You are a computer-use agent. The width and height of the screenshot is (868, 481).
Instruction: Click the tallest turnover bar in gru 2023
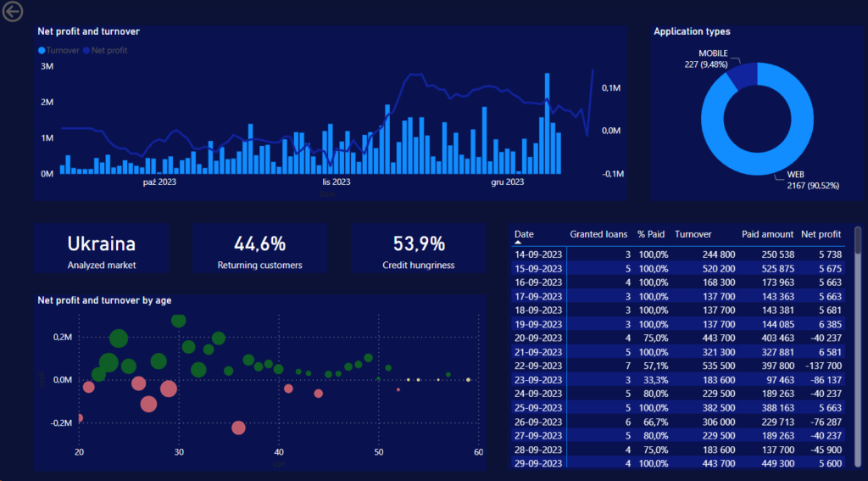(547, 123)
